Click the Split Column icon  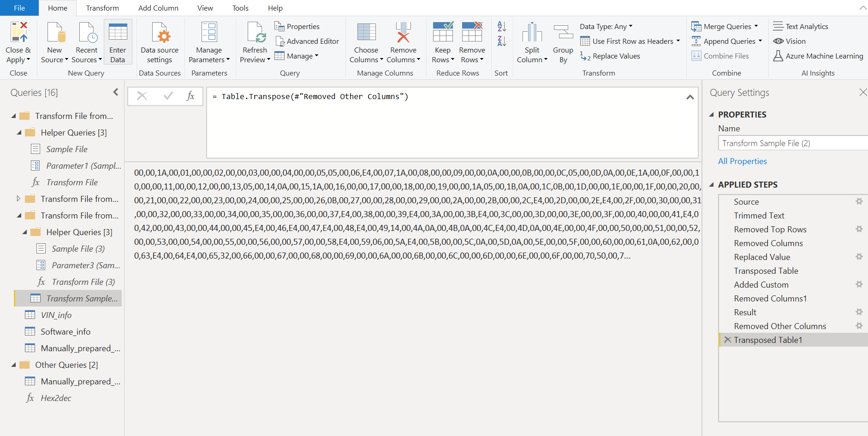[x=532, y=32]
